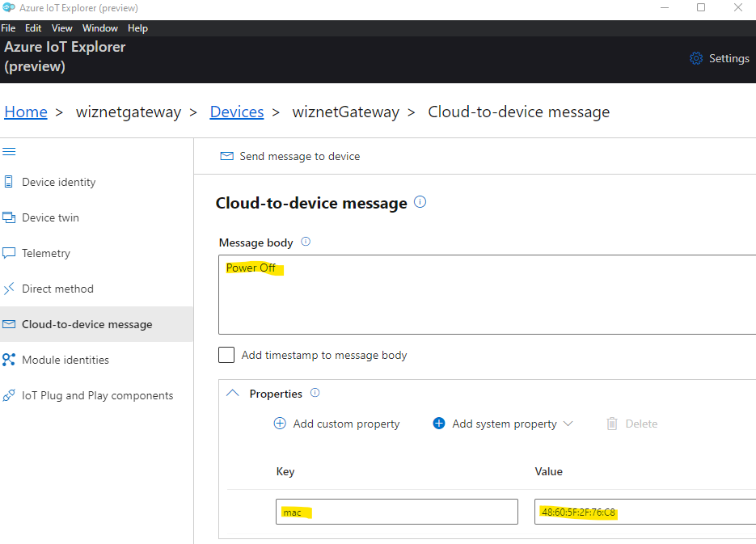Click the Azure IoT Explorer app icon in the title bar
Screen dimensions: 756x544
point(9,7)
